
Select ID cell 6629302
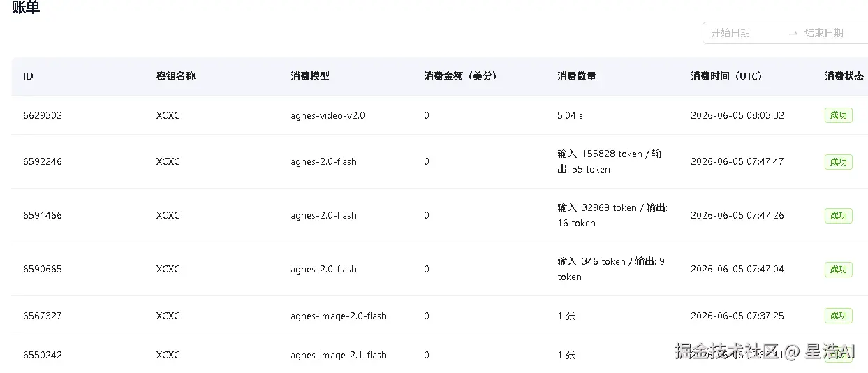(x=43, y=115)
